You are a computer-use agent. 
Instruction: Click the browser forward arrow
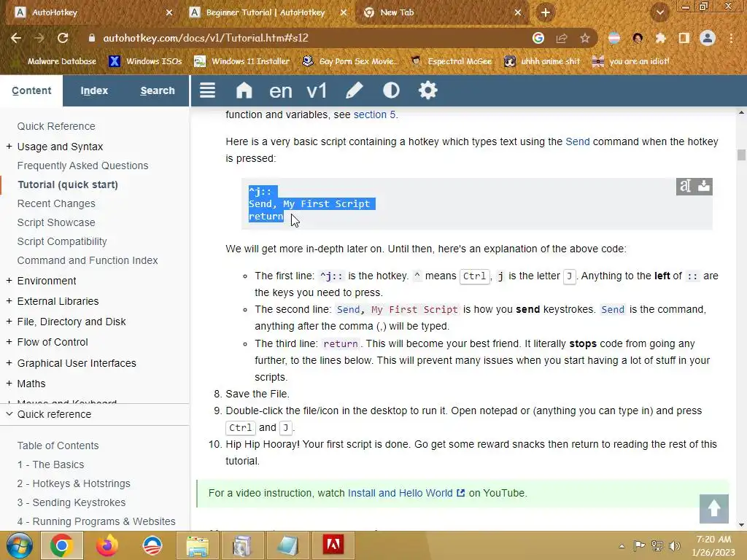39,38
